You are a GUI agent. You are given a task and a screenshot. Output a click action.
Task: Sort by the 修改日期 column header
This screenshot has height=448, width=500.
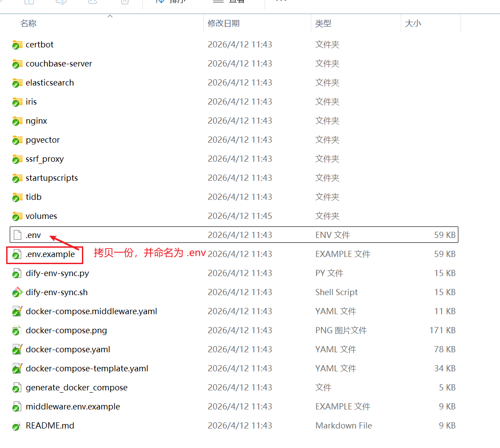coord(224,23)
